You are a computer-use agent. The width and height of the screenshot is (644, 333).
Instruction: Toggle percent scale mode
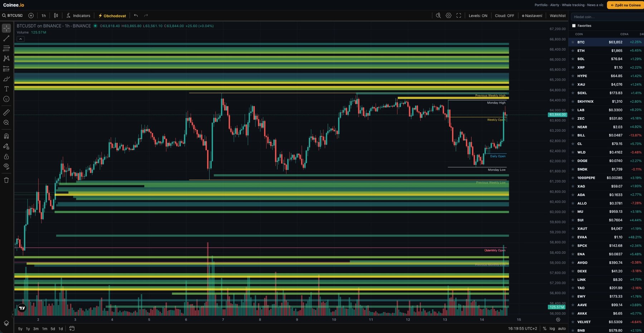pyautogui.click(x=545, y=329)
